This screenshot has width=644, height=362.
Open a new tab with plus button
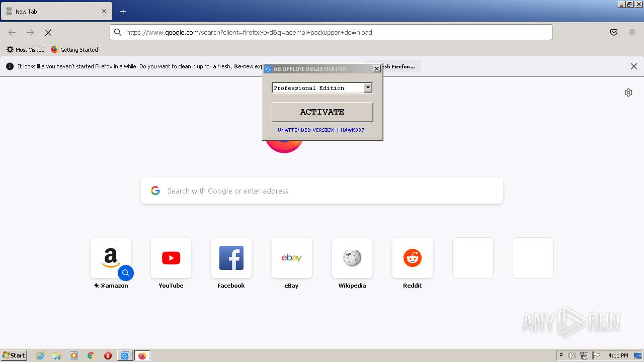coord(123,11)
